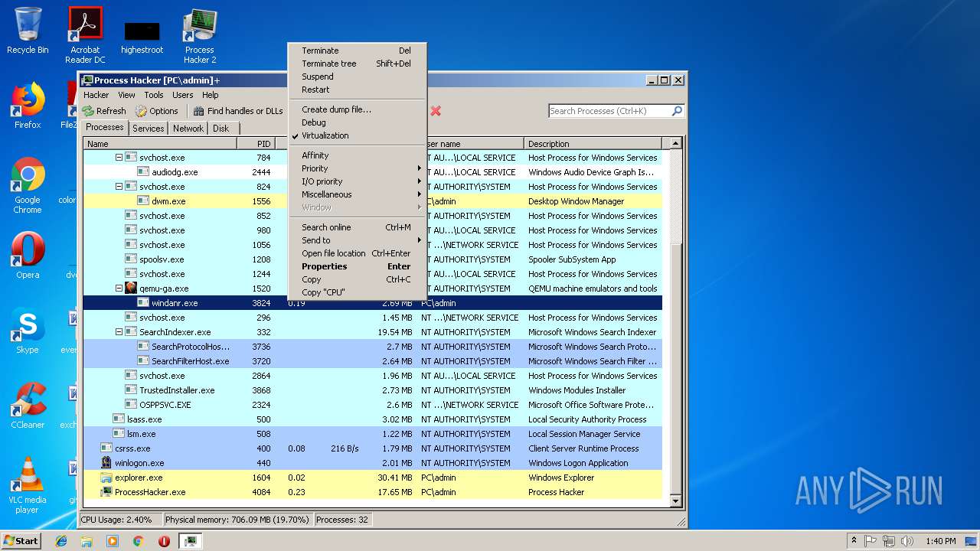
Task: Expand Send to submenu
Action: (x=357, y=240)
